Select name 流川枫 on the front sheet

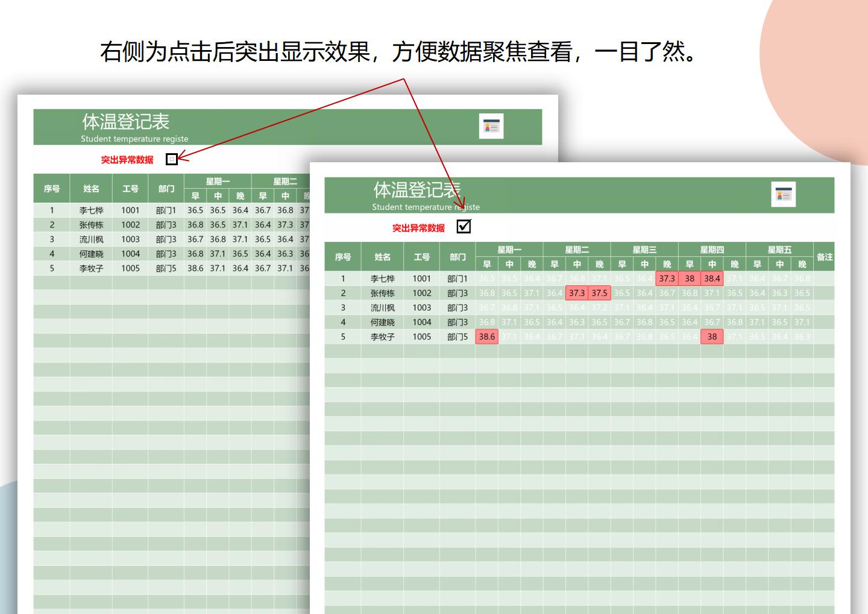pos(382,308)
